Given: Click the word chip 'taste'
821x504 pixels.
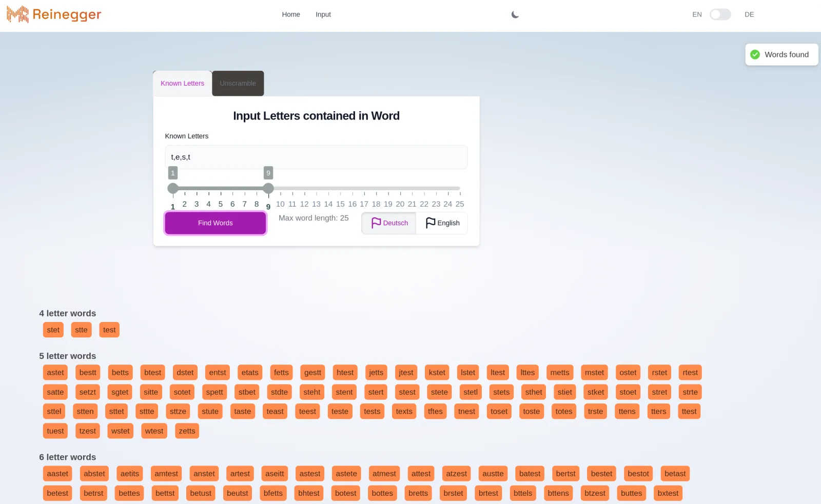Looking at the screenshot, I should tap(243, 411).
